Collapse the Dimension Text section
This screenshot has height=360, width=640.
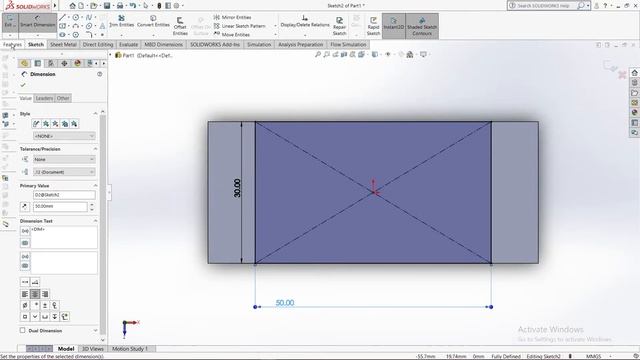pos(96,221)
